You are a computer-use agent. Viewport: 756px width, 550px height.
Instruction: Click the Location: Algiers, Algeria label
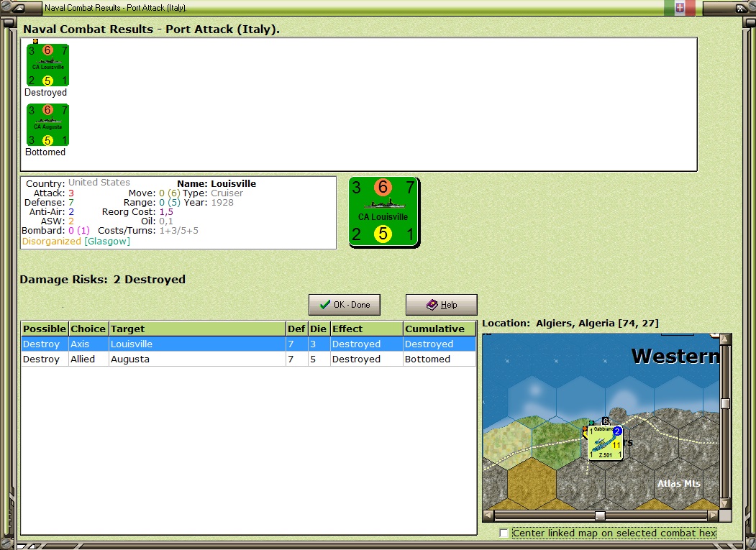tap(570, 324)
